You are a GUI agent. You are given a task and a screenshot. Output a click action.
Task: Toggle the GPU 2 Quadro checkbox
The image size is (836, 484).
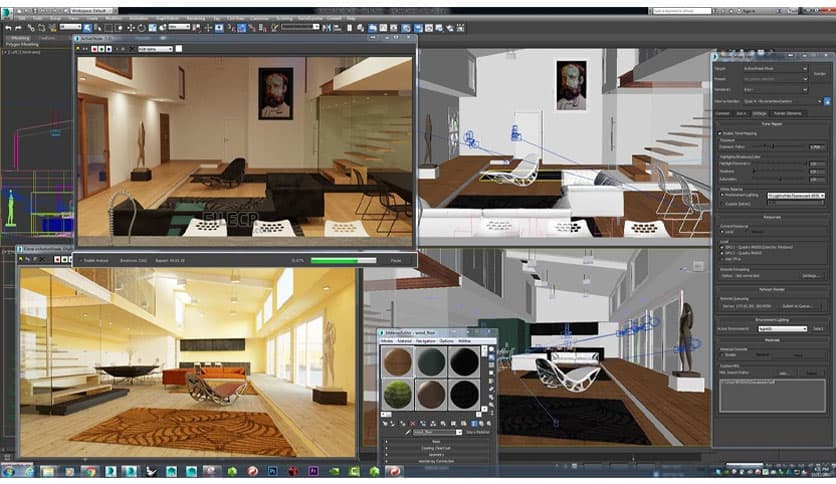(721, 253)
